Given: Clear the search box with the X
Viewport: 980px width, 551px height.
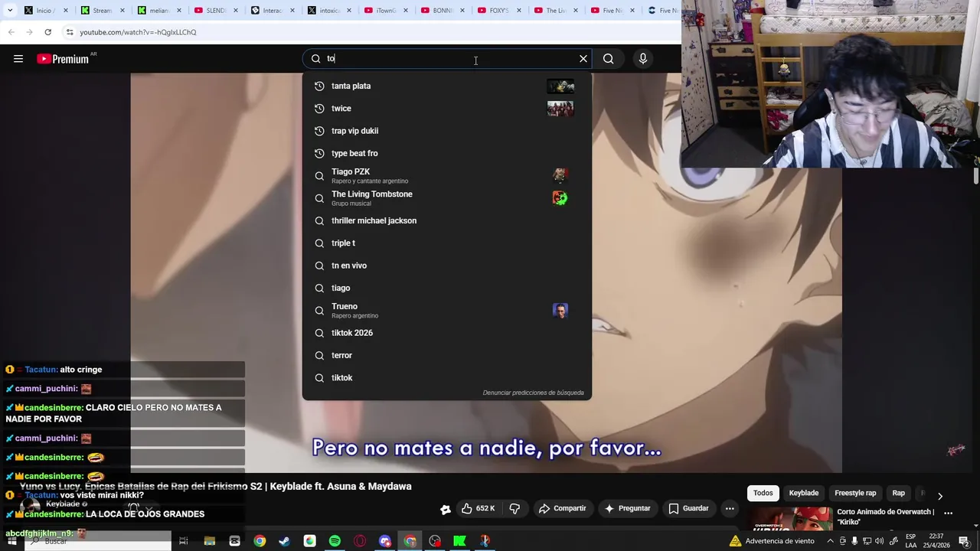Looking at the screenshot, I should 583,59.
